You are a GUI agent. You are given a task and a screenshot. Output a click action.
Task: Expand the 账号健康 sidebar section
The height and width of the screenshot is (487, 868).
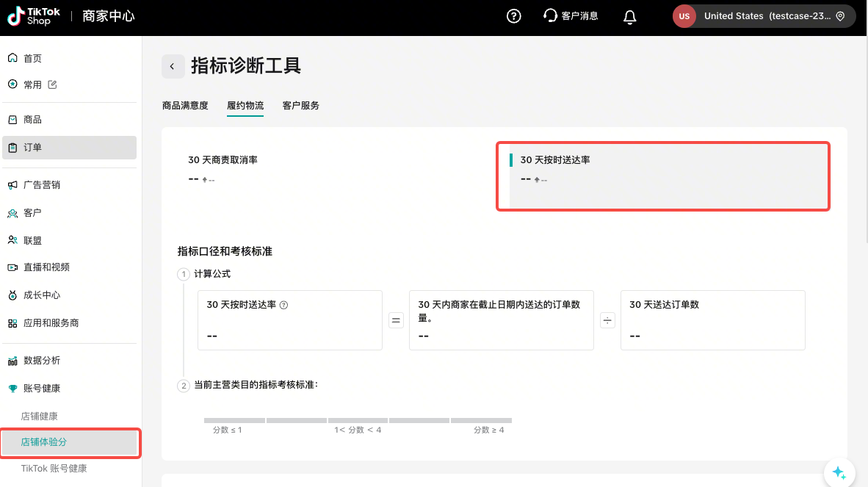tap(42, 388)
